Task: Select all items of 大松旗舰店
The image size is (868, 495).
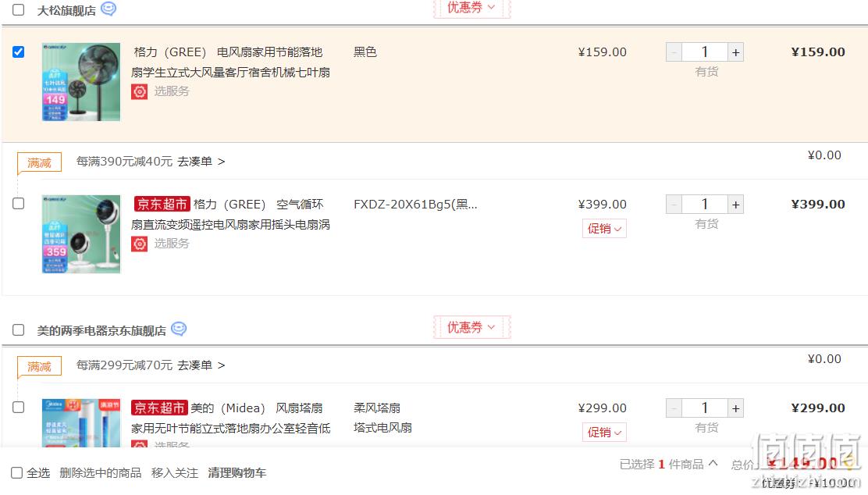Action: (18, 9)
